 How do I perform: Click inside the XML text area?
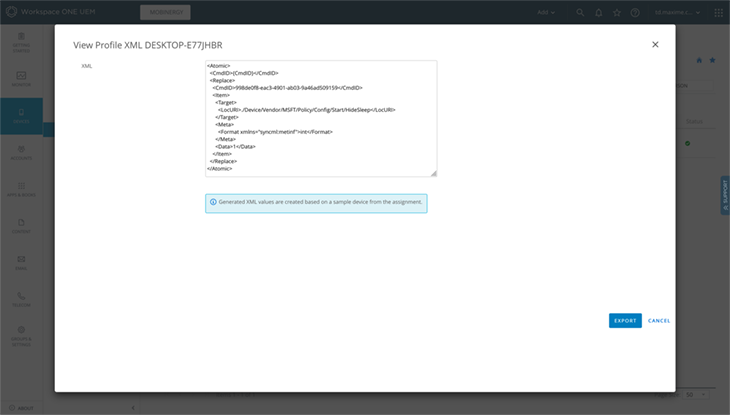click(320, 117)
